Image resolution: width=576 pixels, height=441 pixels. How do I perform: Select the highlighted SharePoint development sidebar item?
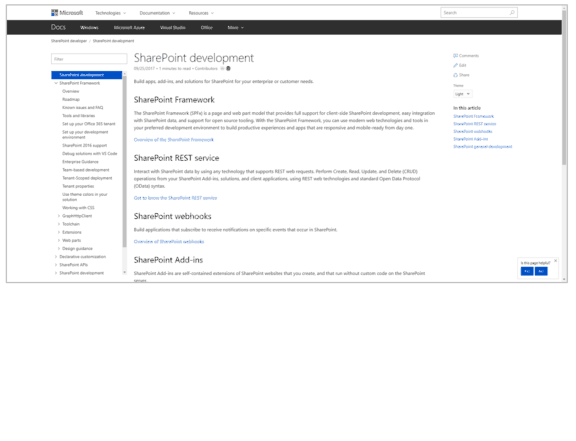[x=87, y=75]
